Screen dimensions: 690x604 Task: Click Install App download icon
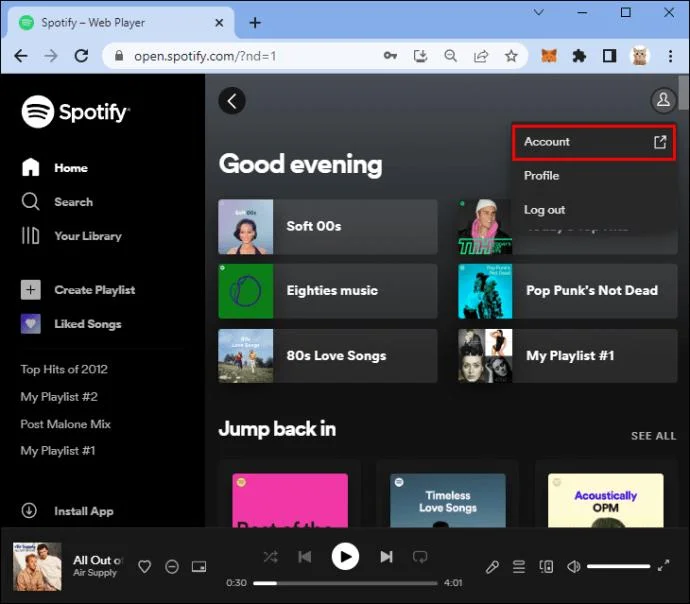[x=29, y=511]
